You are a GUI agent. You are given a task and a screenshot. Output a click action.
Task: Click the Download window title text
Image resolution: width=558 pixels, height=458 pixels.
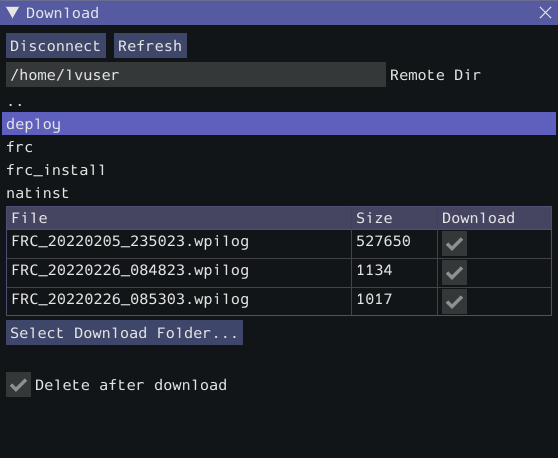62,13
